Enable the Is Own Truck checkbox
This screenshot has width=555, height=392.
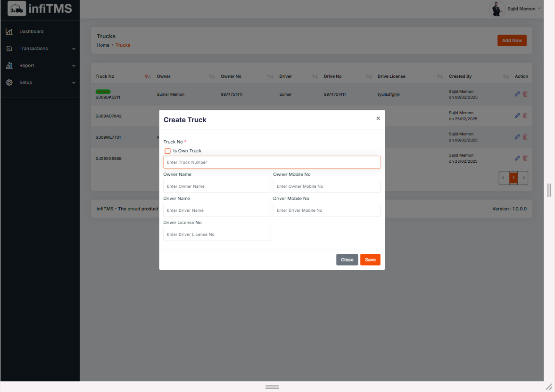pyautogui.click(x=167, y=151)
